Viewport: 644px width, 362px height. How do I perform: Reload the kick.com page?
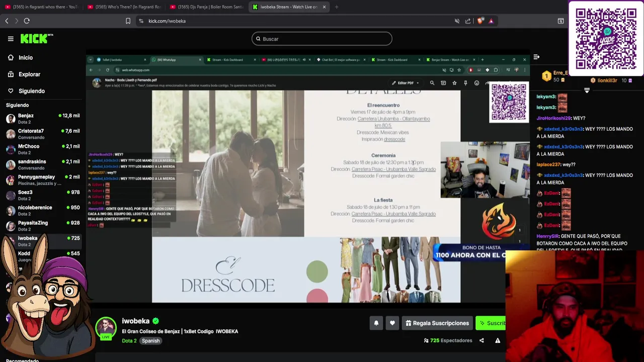click(x=27, y=21)
